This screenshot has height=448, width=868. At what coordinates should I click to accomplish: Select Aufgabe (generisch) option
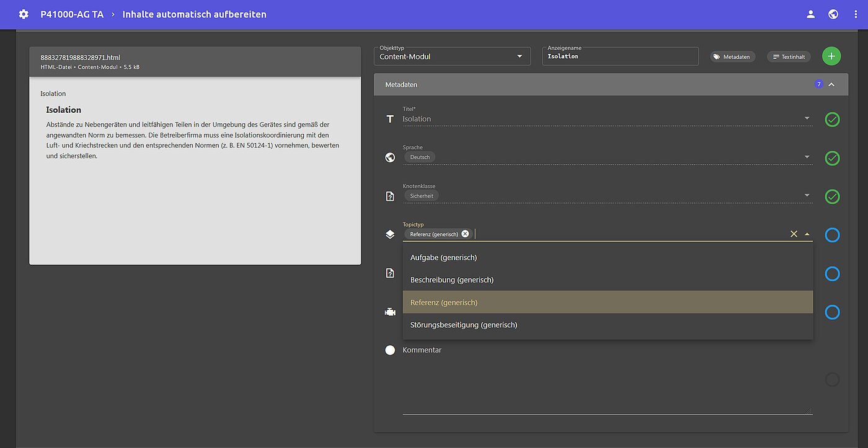click(608, 257)
